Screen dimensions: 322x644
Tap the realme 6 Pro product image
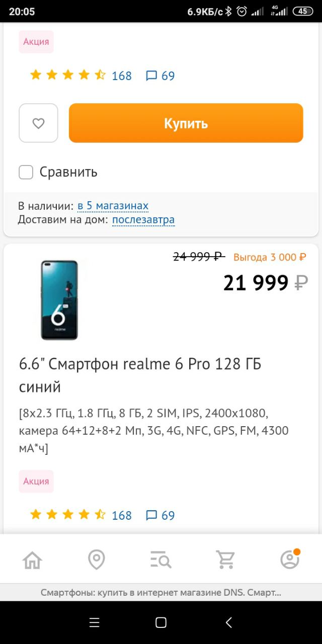59,299
